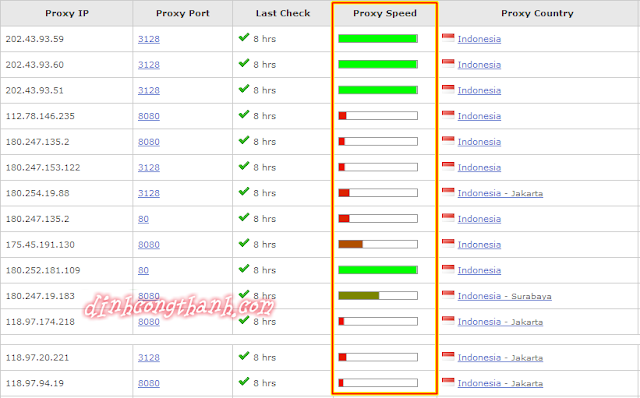The width and height of the screenshot is (640, 398).
Task: Click the Proxy IP column header
Action: 67,13
